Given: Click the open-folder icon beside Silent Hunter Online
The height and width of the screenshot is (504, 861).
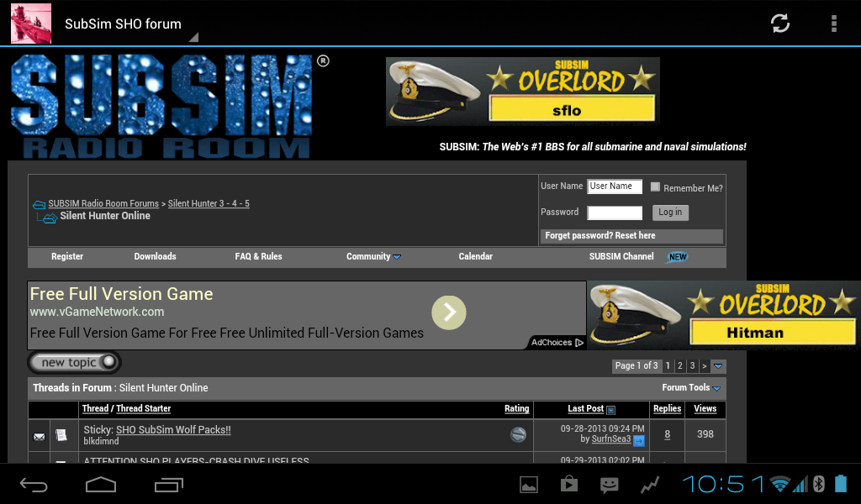Looking at the screenshot, I should (50, 218).
